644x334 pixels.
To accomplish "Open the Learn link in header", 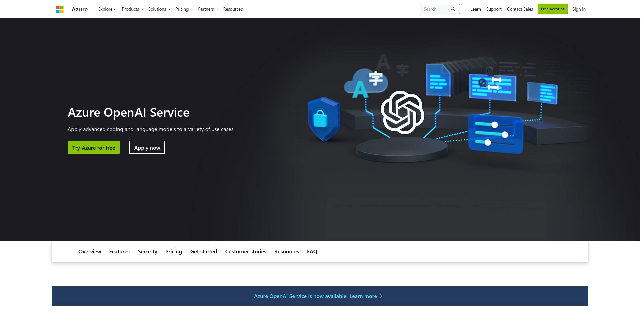I will [476, 9].
